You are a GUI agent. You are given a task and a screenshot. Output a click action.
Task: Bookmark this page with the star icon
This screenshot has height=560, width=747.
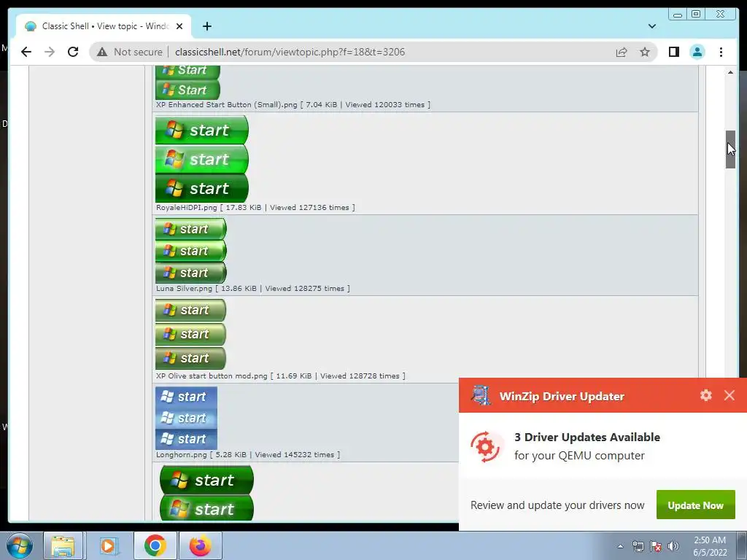click(645, 52)
